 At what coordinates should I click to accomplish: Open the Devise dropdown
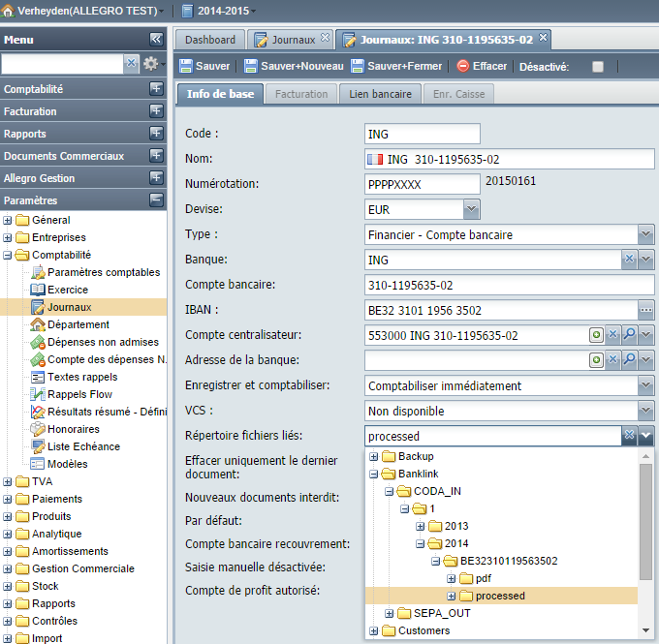click(472, 209)
